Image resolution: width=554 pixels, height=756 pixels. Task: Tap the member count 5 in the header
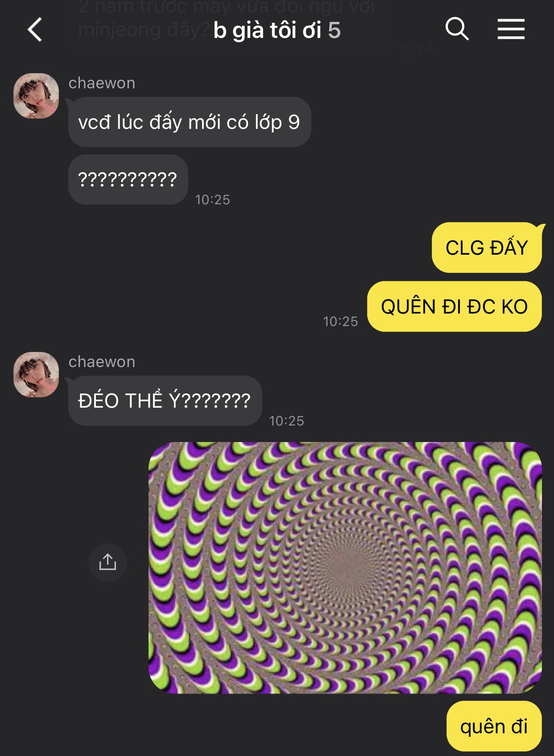pos(335,31)
